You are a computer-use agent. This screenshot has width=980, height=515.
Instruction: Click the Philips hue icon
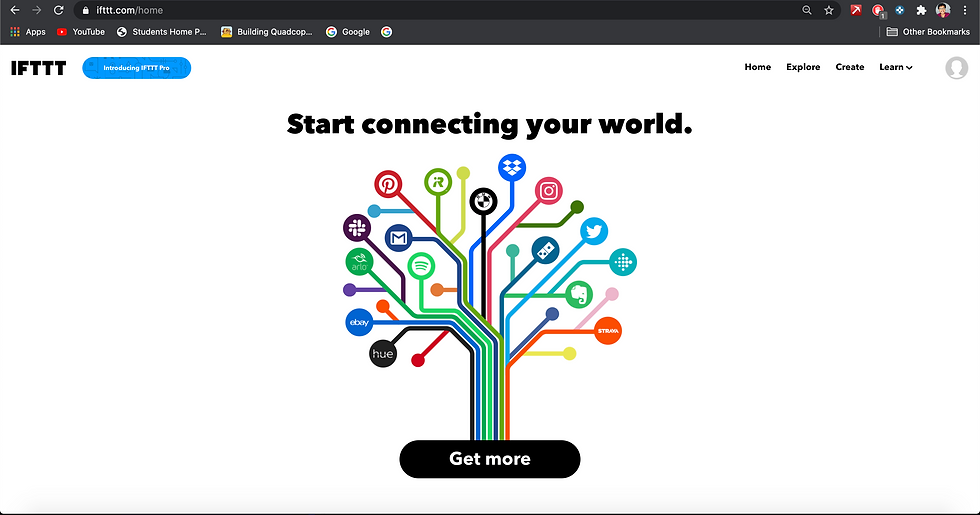click(383, 354)
